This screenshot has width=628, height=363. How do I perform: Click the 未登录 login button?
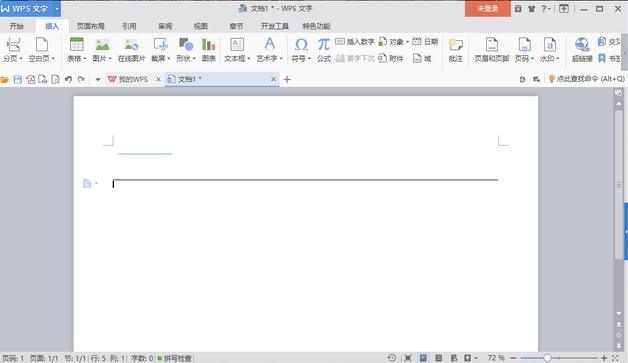pos(488,8)
